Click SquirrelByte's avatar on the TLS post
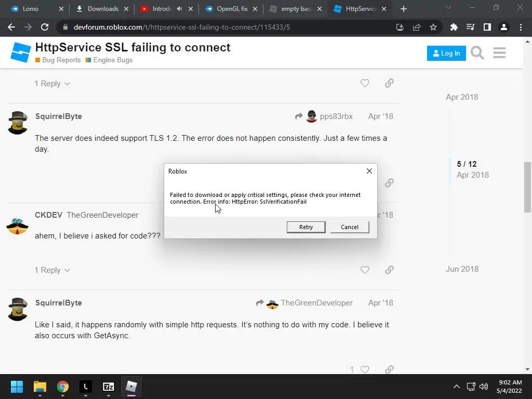The image size is (532, 399). 18,123
